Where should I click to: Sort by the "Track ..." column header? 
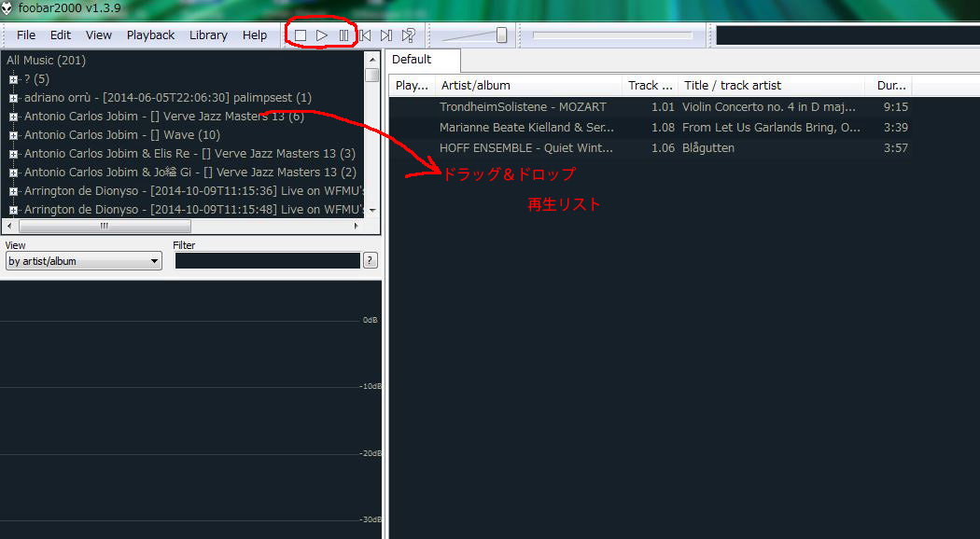(651, 86)
